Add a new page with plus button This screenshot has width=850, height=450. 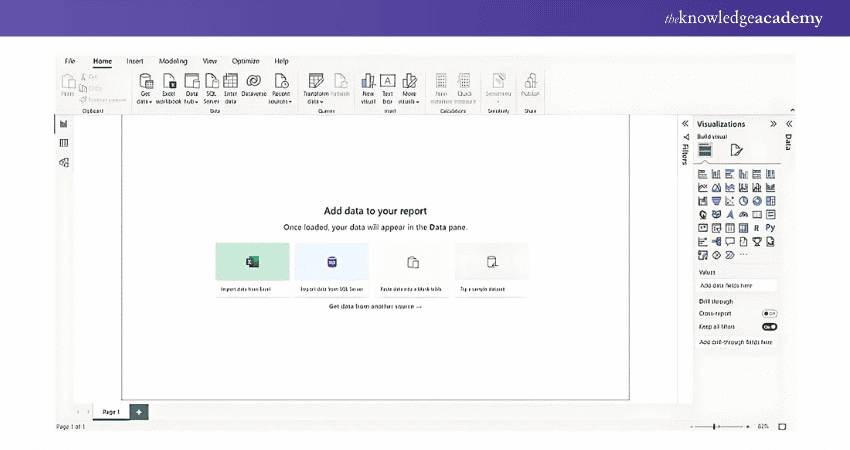pyautogui.click(x=139, y=411)
